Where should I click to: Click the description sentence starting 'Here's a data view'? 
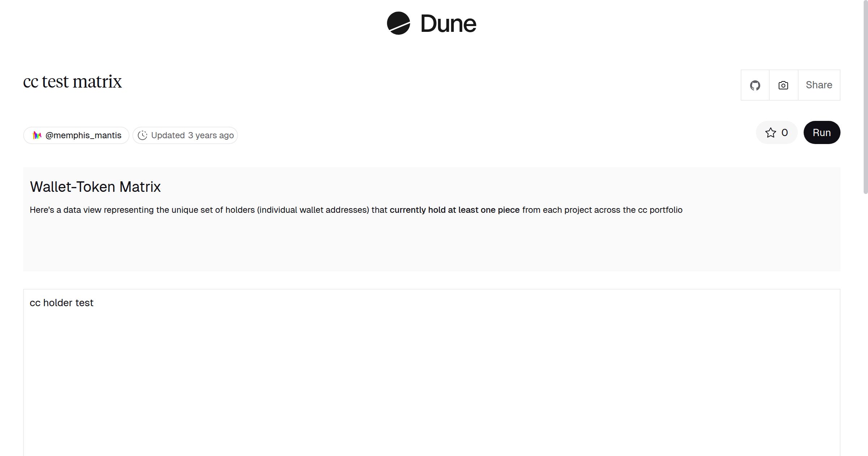point(208,210)
